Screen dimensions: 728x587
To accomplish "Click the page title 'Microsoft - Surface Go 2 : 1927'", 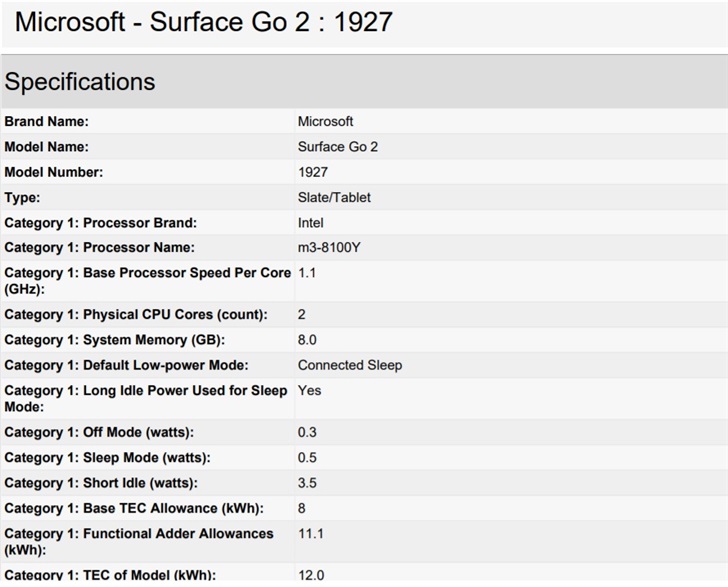I will 204,21.
